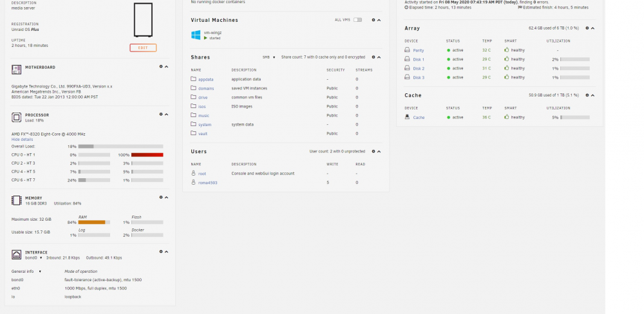Open the Cache device link
This screenshot has width=644, height=314.
tap(419, 117)
